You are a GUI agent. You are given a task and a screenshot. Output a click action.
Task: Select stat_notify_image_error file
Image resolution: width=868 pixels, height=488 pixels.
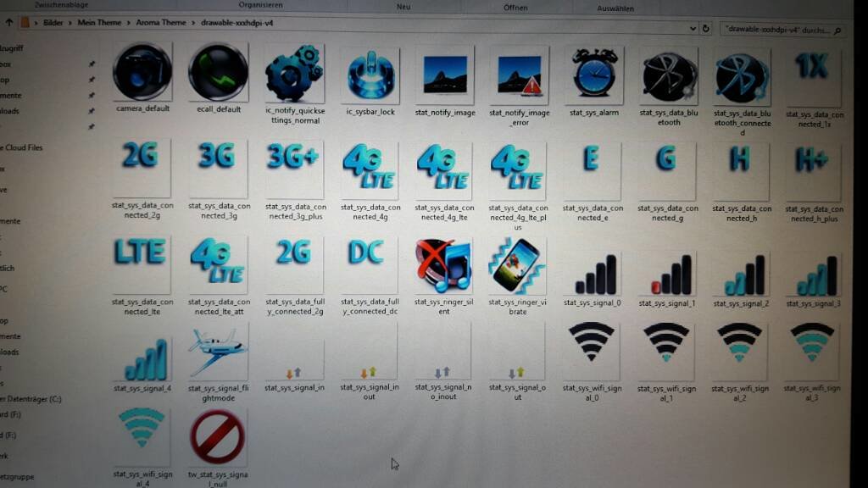point(520,75)
